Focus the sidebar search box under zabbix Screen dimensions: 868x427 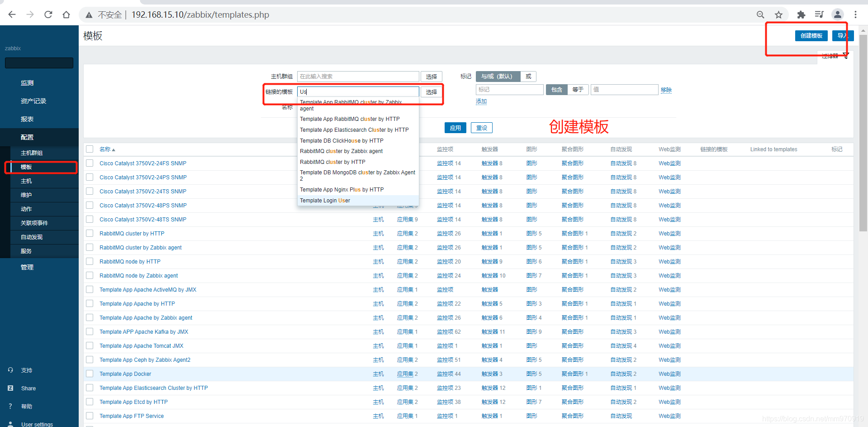39,63
